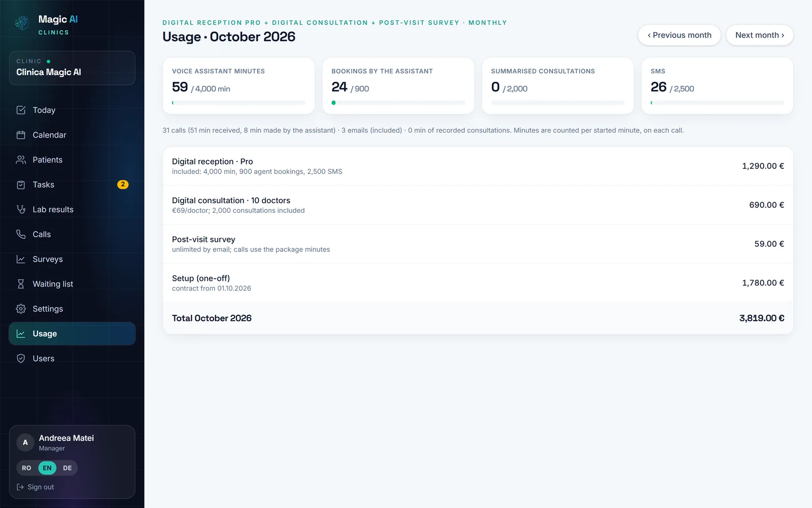Click the Voice assistant minutes progress bar

click(x=239, y=103)
